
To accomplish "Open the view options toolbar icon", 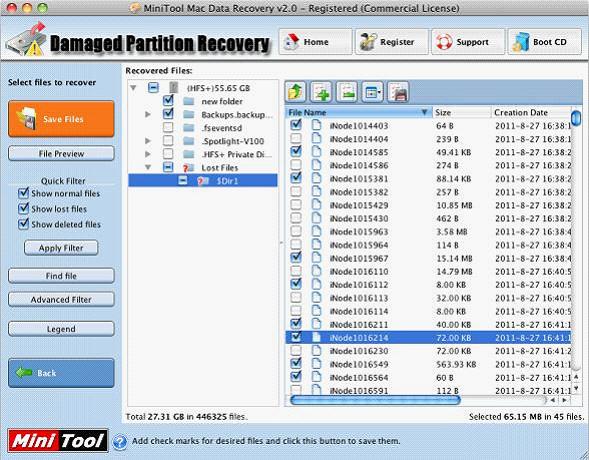I will (x=372, y=92).
